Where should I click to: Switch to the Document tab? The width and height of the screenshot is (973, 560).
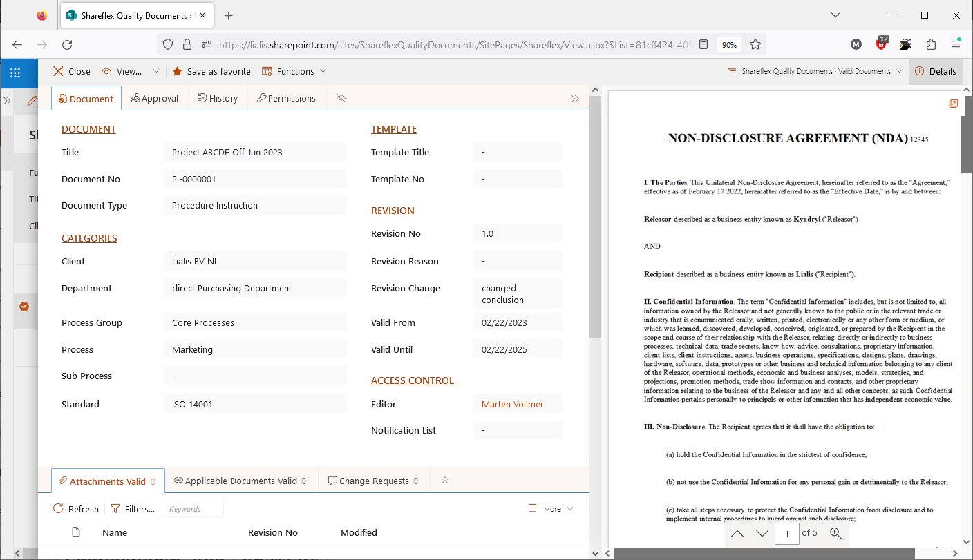[x=86, y=98]
